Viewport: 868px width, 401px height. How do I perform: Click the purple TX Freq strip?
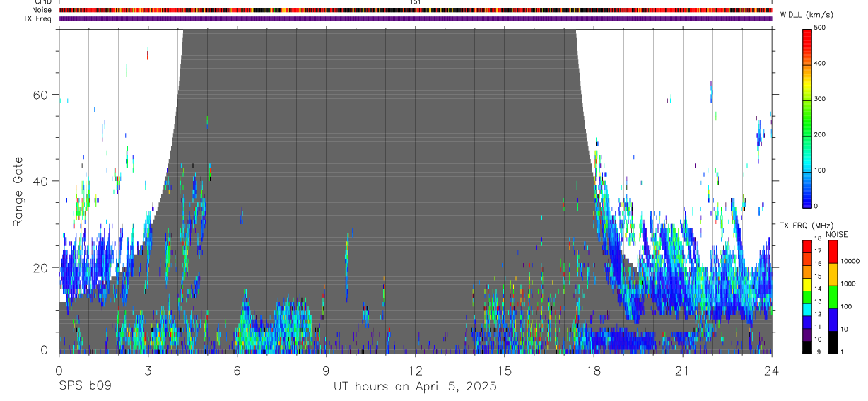[416, 18]
